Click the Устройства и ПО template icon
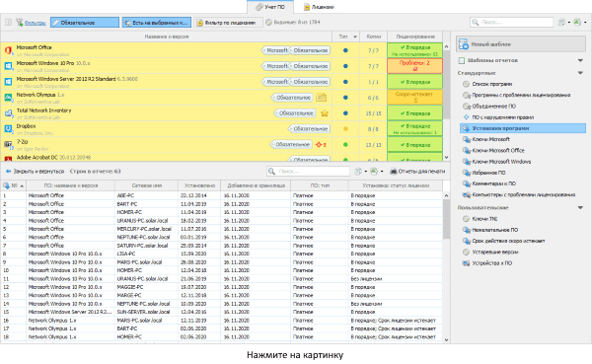The height and width of the screenshot is (364, 592). 467,263
